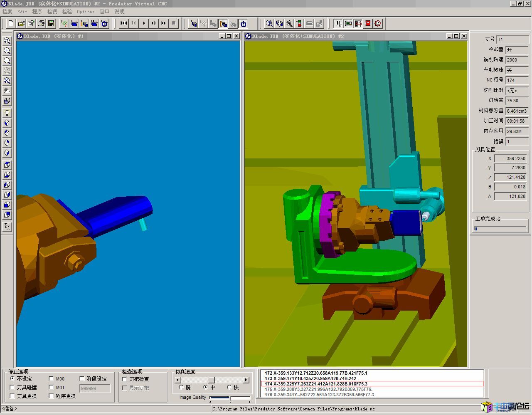Enable the 阶段设定 checkbox
Image resolution: width=532 pixels, height=415 pixels.
click(x=82, y=379)
